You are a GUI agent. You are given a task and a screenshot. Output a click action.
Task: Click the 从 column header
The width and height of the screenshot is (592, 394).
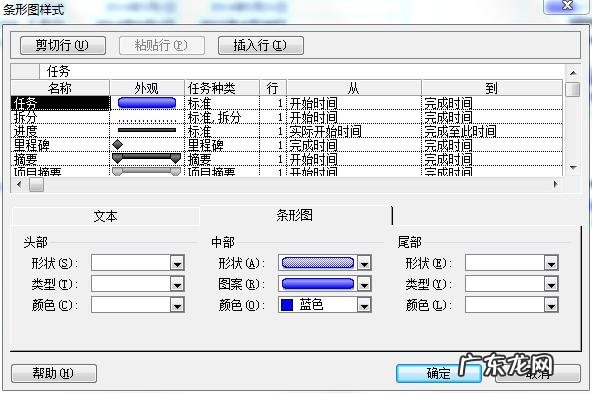coord(354,88)
